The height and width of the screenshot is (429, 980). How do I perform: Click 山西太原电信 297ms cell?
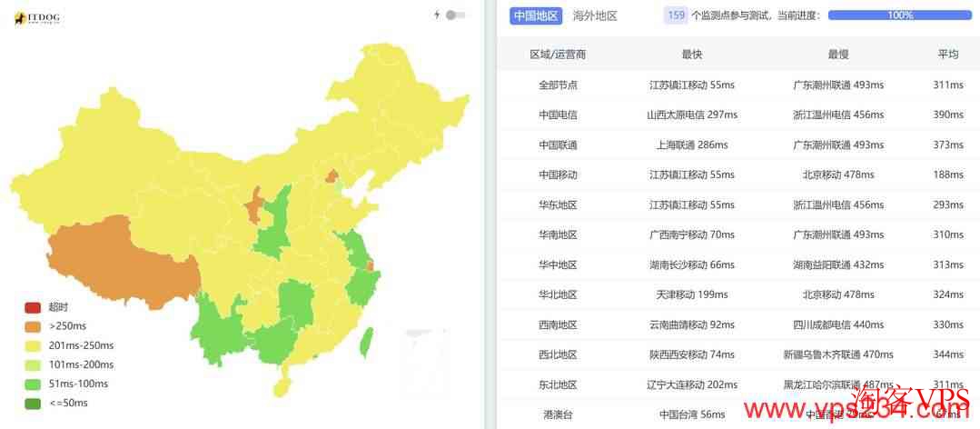pos(692,115)
